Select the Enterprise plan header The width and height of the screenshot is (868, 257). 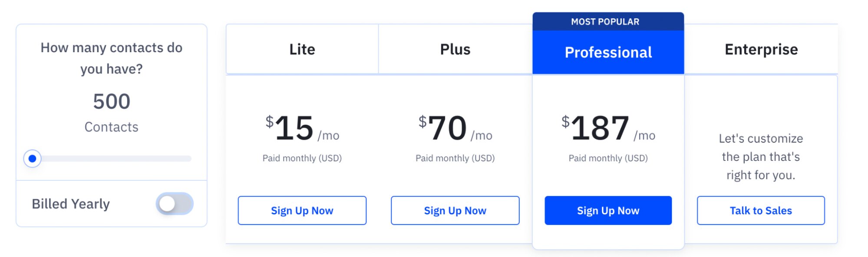click(761, 49)
